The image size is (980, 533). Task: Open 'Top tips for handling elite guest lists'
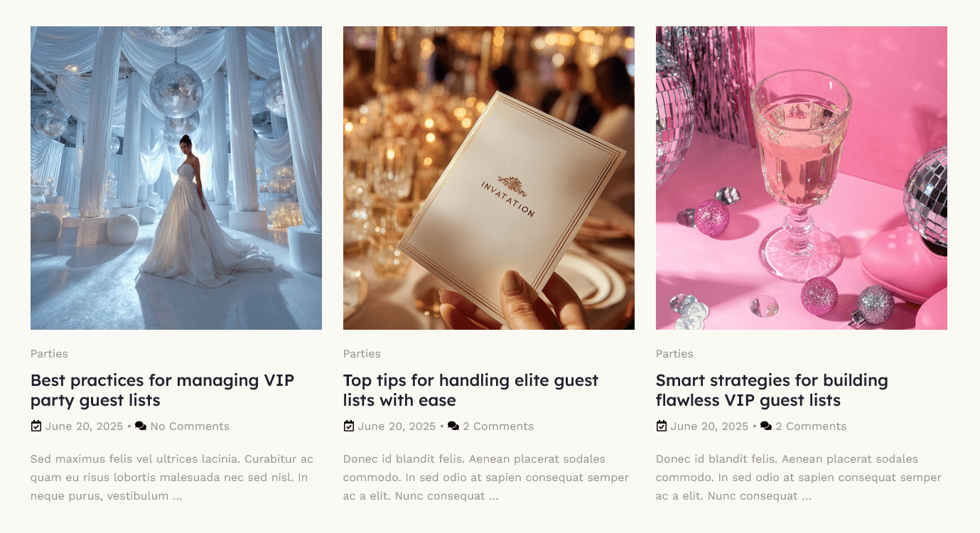point(470,390)
